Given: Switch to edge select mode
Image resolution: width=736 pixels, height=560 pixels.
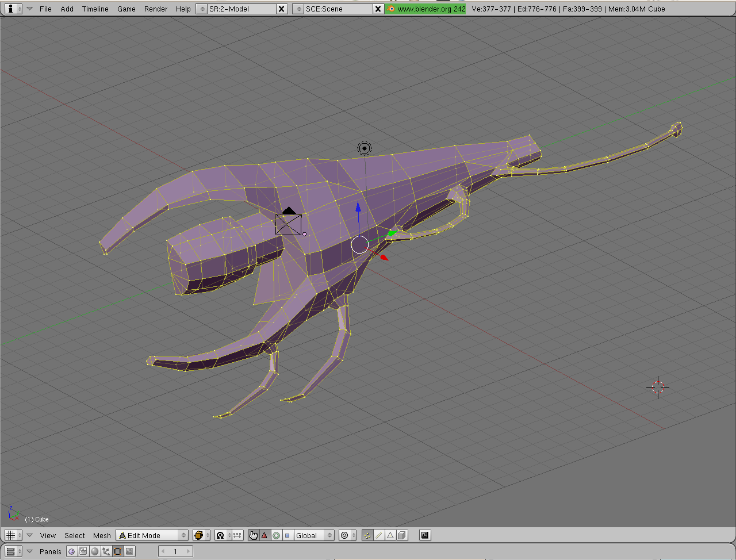Looking at the screenshot, I should coord(379,535).
